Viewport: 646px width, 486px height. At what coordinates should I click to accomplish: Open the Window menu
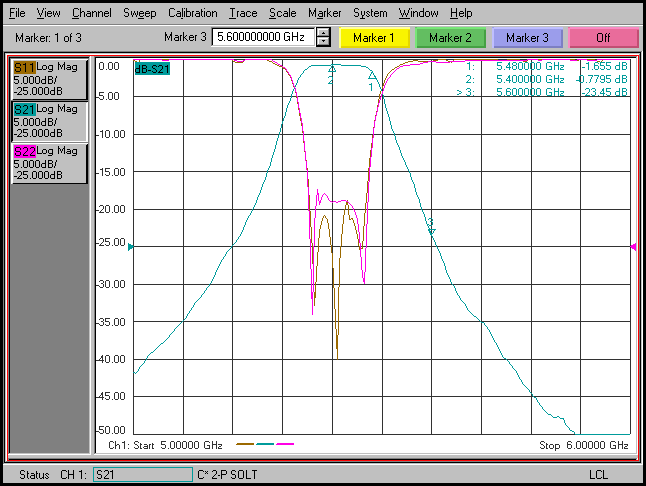pos(418,13)
